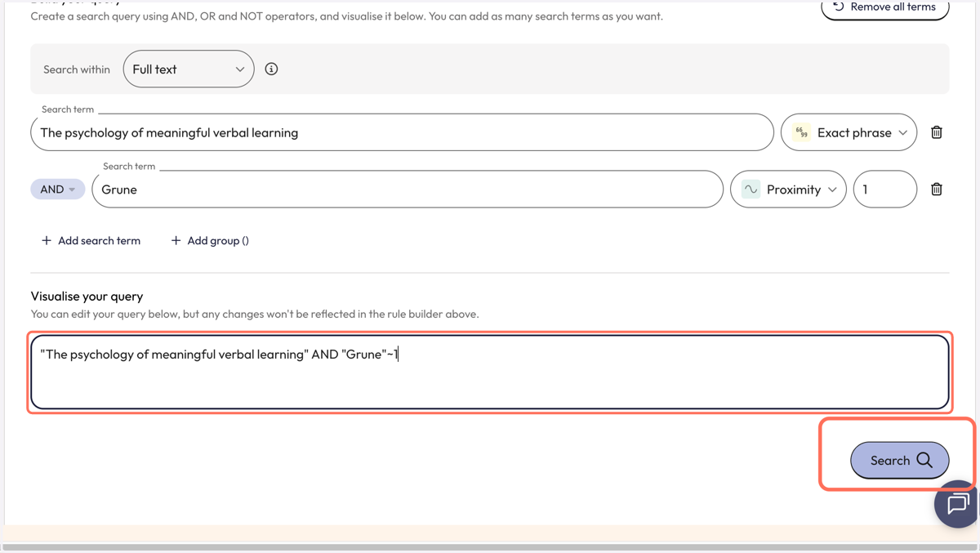Click Add group () button
Image resolution: width=980 pixels, height=553 pixels.
click(210, 240)
